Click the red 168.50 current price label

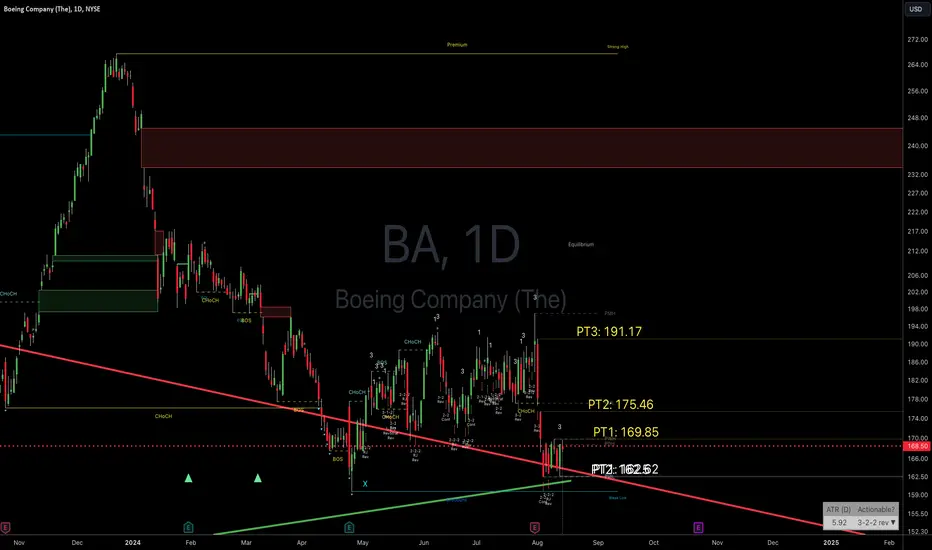[x=917, y=446]
